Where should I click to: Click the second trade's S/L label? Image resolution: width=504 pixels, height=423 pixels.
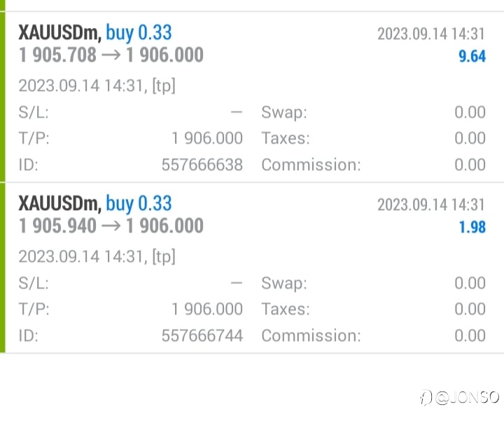33,284
